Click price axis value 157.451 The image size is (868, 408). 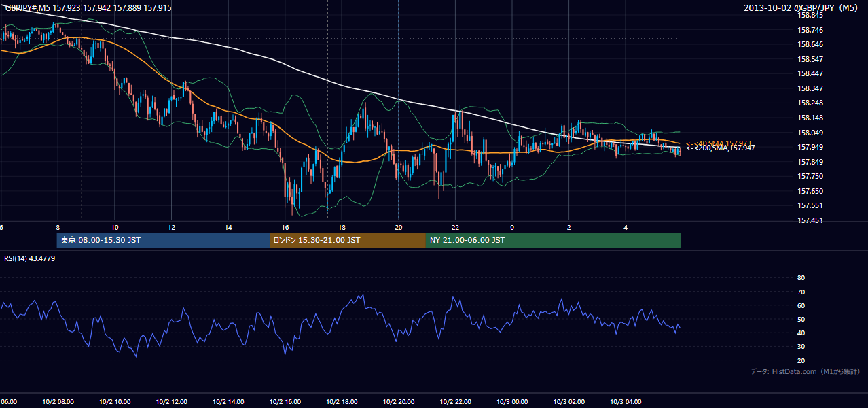[x=810, y=220]
